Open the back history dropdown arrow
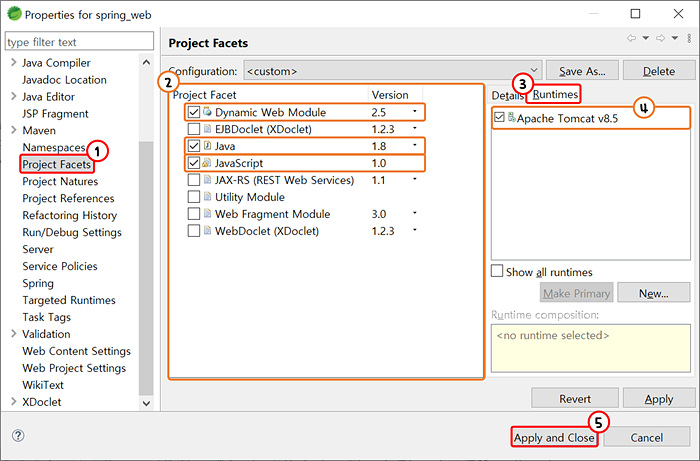This screenshot has width=700, height=461. pyautogui.click(x=646, y=38)
